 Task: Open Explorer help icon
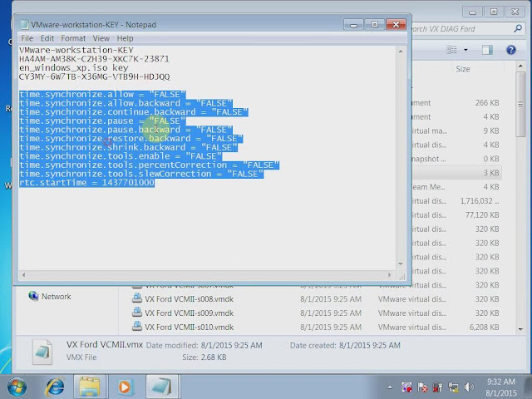tap(511, 50)
